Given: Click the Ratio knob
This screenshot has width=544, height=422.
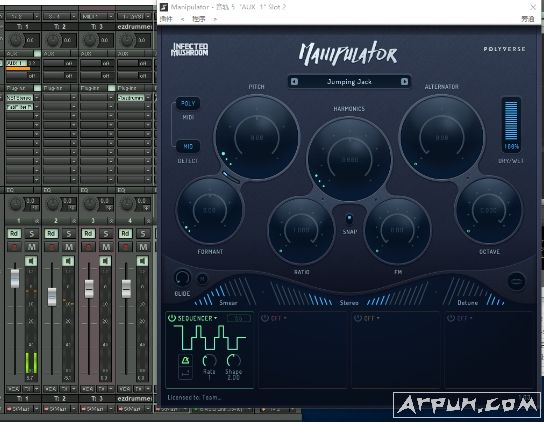Looking at the screenshot, I should point(301,230).
